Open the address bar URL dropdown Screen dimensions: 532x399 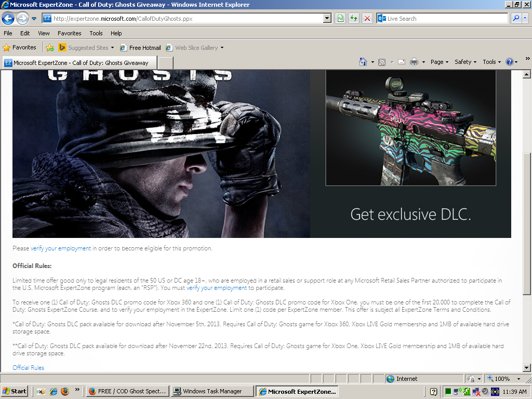point(327,19)
